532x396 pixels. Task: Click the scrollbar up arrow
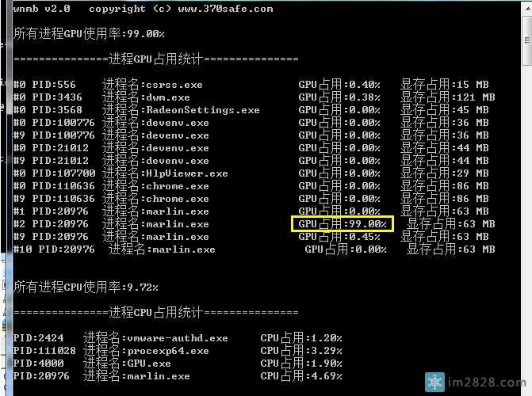pos(527,8)
